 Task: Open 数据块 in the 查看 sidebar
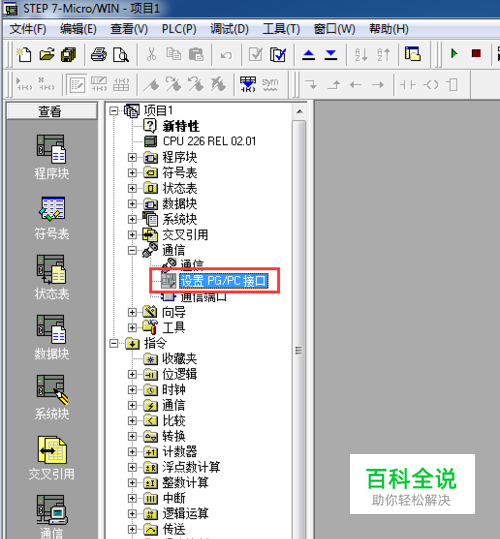point(52,338)
